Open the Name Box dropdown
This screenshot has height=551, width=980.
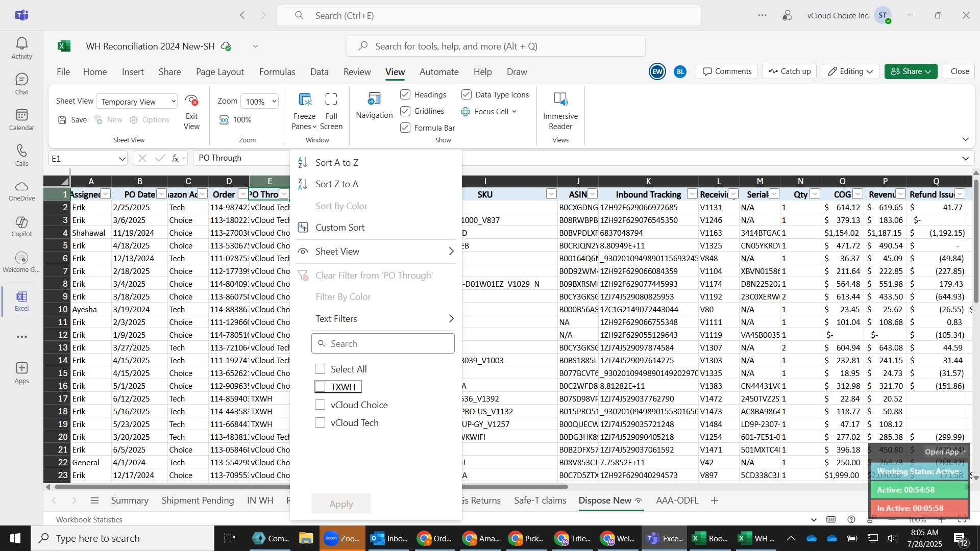click(122, 159)
